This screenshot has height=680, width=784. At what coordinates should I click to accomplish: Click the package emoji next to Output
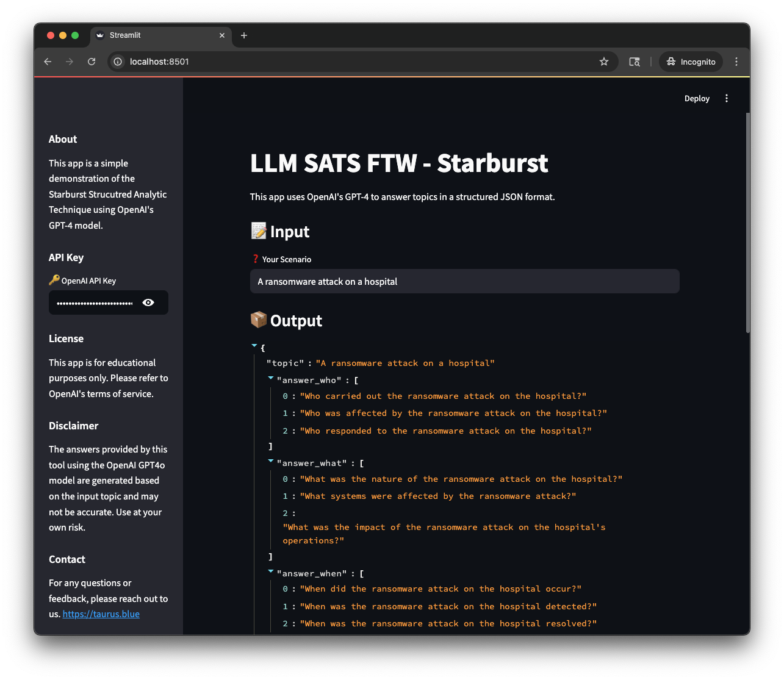(259, 320)
